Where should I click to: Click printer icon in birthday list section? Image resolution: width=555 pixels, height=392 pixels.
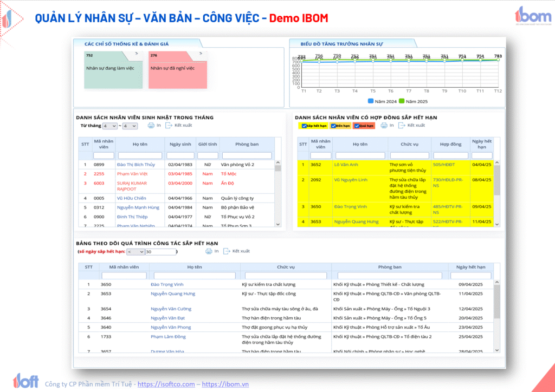(x=151, y=126)
